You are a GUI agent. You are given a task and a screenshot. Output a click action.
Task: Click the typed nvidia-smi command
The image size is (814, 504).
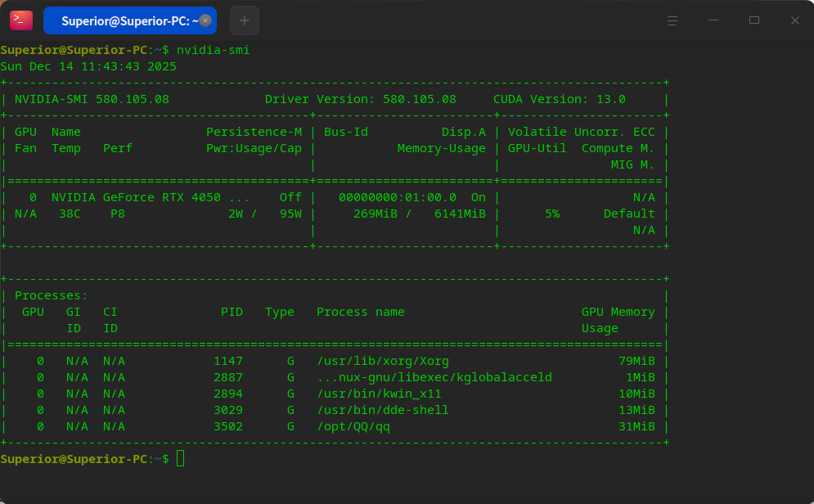[x=213, y=50]
